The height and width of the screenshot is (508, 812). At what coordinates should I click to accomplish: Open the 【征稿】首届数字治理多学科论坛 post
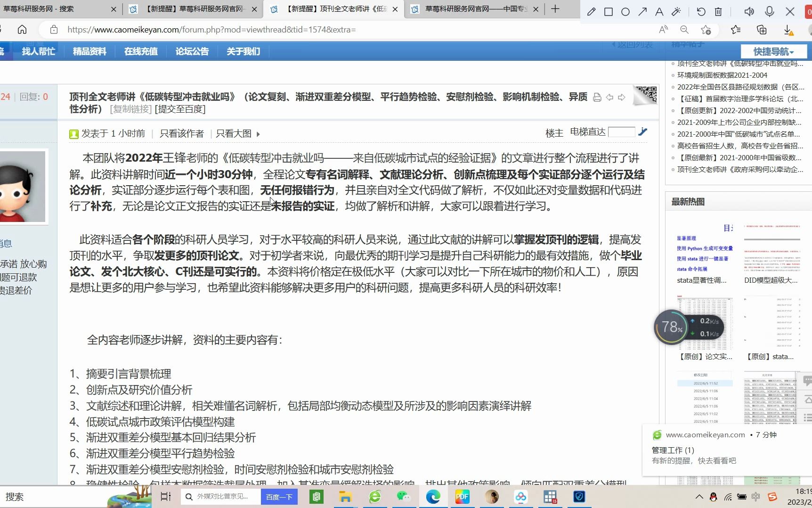coord(740,98)
